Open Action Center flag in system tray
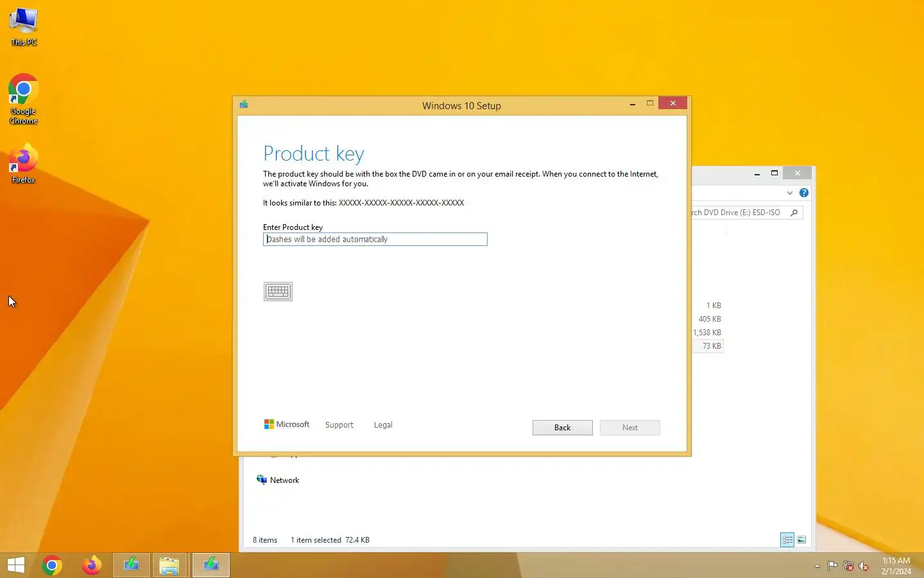 [832, 566]
